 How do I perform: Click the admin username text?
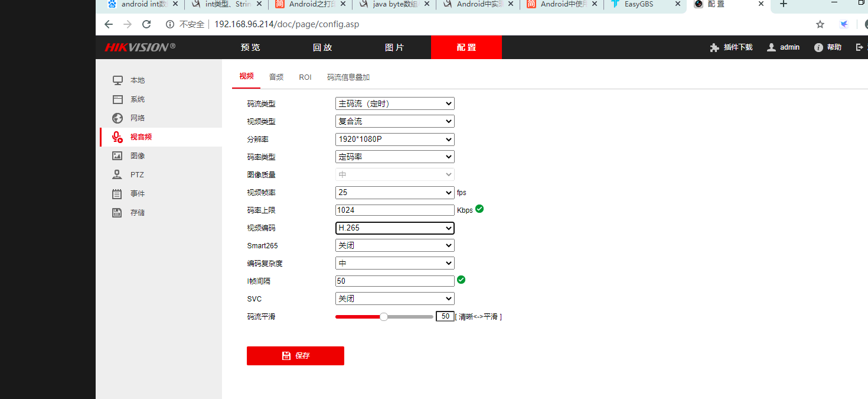point(789,47)
